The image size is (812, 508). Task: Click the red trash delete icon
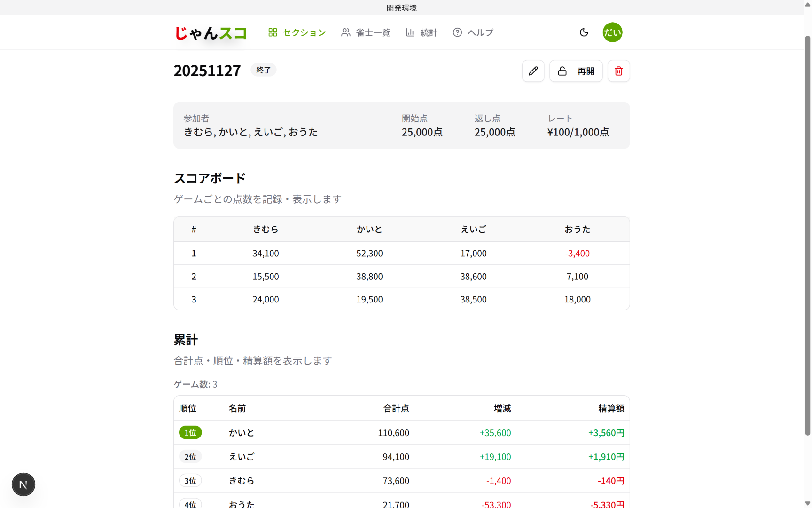coord(618,71)
